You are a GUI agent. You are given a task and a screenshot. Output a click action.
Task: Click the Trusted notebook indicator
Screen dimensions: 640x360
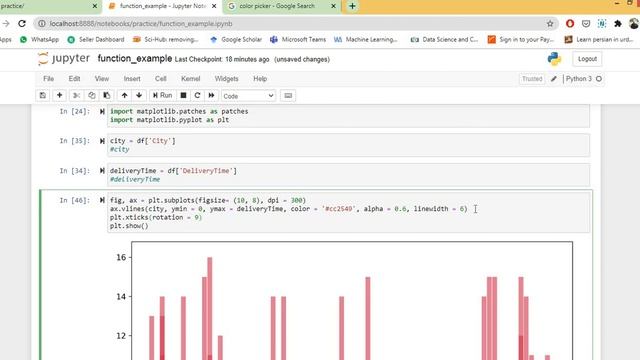click(x=532, y=79)
